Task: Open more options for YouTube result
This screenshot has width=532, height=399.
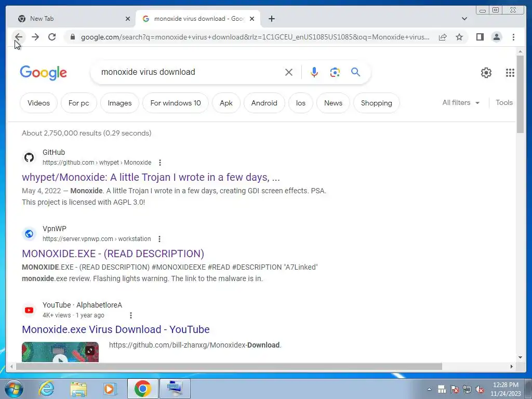Action: click(130, 315)
